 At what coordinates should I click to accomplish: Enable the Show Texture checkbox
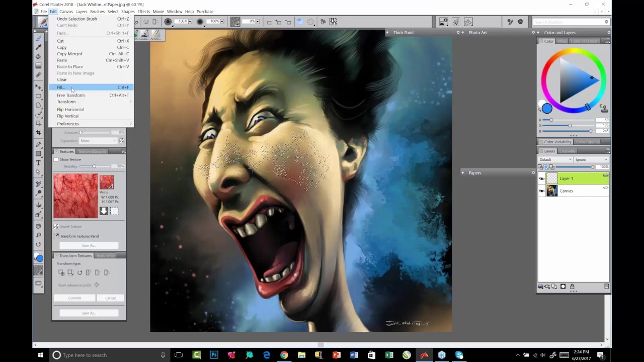(x=56, y=159)
